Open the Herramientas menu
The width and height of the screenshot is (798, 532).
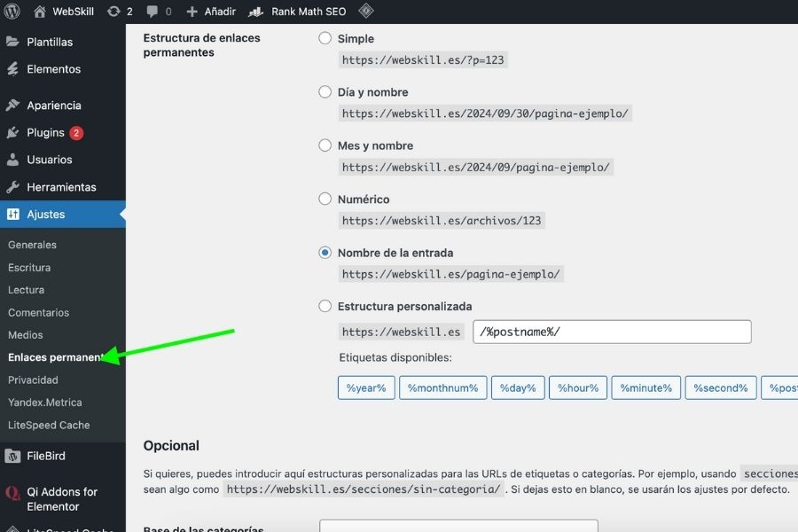click(x=63, y=187)
